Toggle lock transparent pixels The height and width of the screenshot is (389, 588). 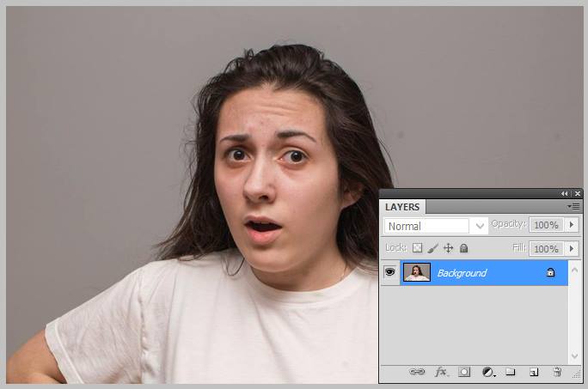click(x=418, y=248)
